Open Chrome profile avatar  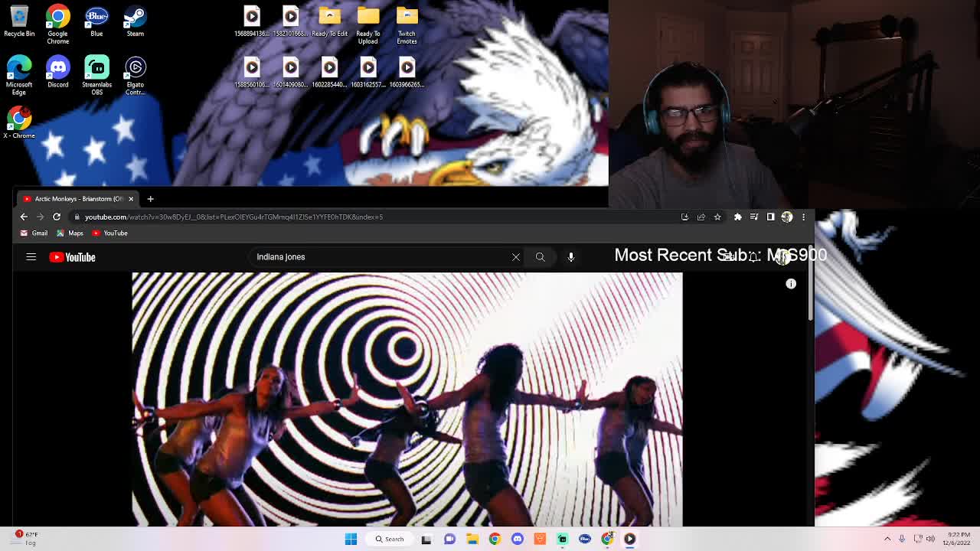[x=787, y=217]
